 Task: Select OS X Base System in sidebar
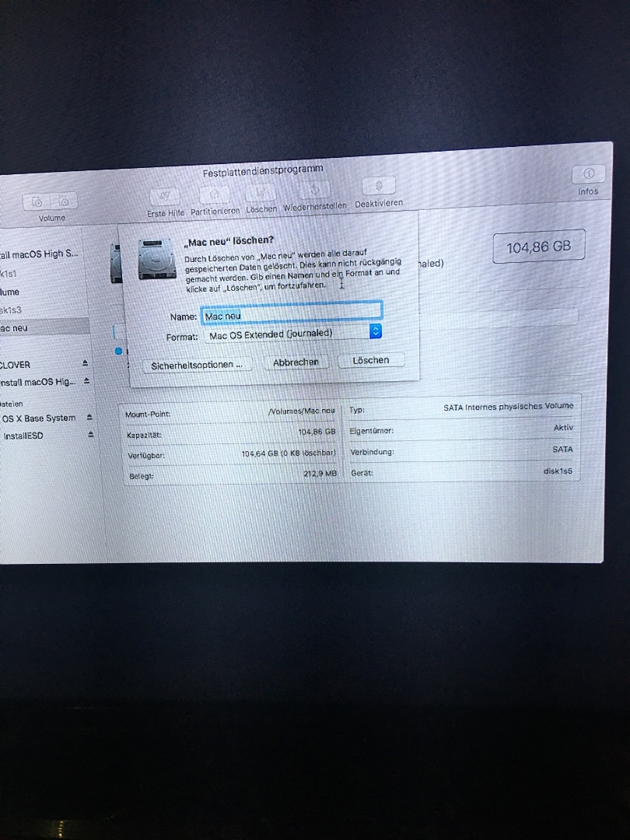point(39,418)
